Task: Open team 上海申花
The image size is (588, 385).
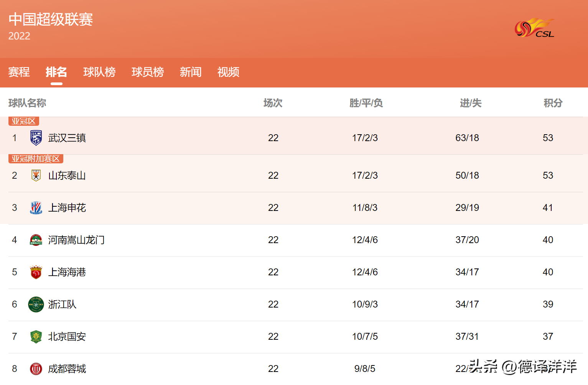Action: point(67,207)
